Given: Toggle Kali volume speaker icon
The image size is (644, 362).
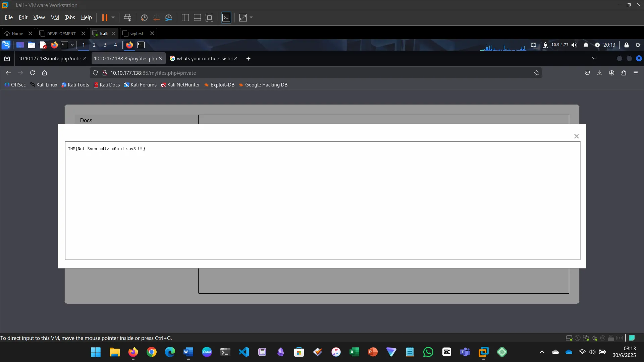Looking at the screenshot, I should point(574,45).
